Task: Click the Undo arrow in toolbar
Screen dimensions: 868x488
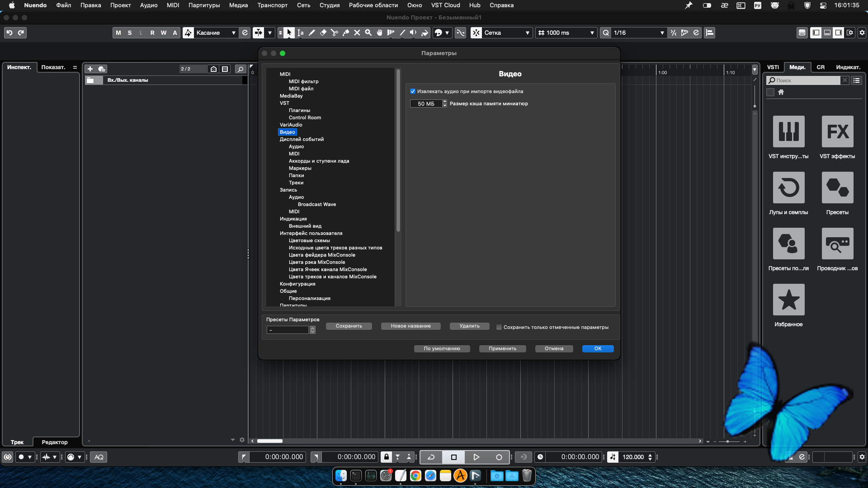Action: click(9, 33)
